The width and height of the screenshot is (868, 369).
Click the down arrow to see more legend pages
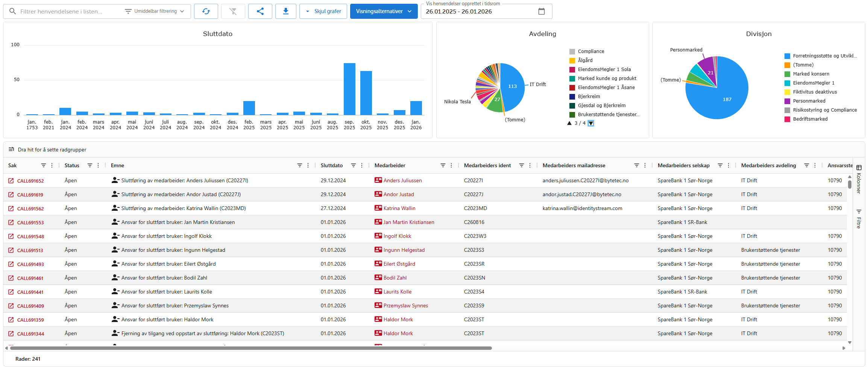click(x=591, y=123)
